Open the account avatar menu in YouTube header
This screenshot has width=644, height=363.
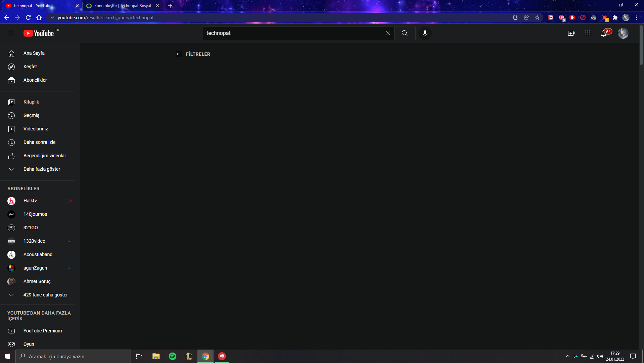point(623,33)
